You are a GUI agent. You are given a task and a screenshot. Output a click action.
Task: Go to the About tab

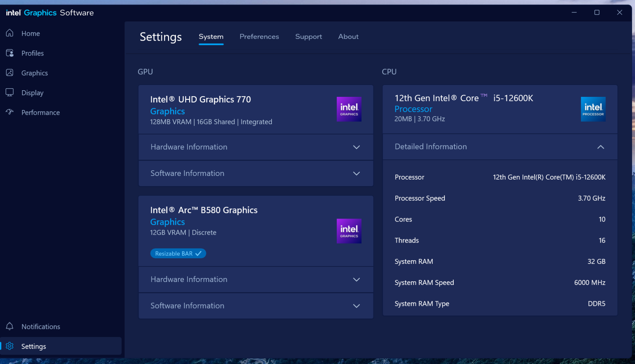(348, 37)
